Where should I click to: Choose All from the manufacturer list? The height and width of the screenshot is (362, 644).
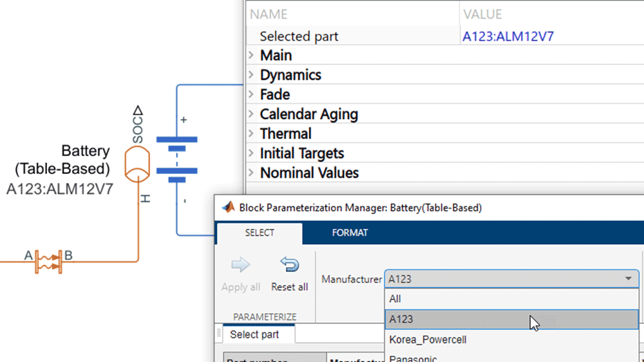click(395, 299)
